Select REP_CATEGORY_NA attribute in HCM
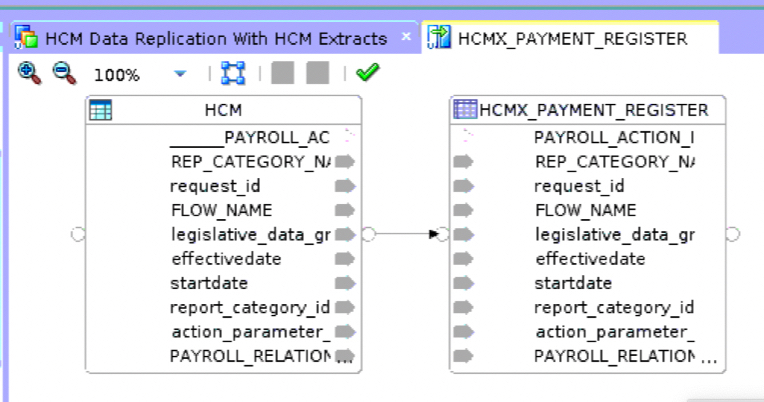The height and width of the screenshot is (402, 764). pyautogui.click(x=250, y=162)
